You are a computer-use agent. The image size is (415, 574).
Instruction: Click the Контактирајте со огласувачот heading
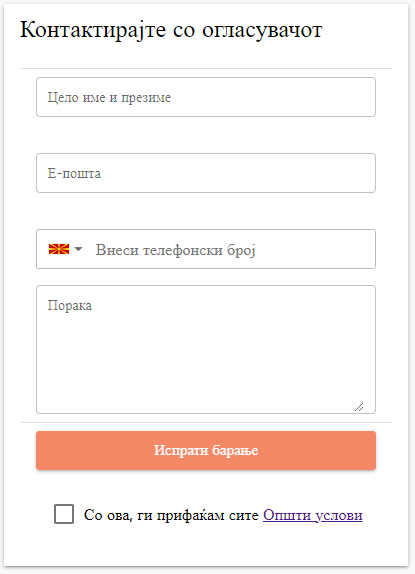click(x=171, y=30)
